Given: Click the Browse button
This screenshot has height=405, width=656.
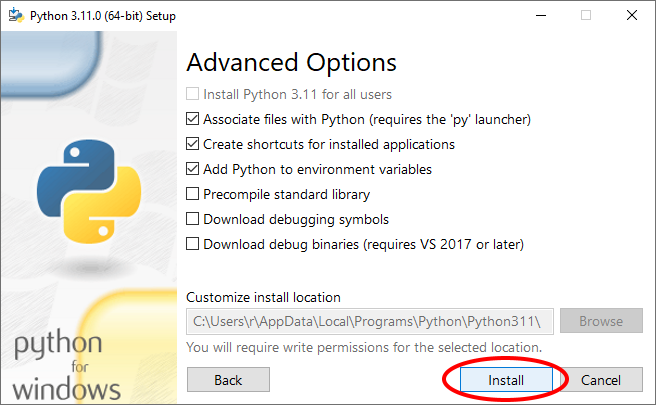Looking at the screenshot, I should (601, 321).
